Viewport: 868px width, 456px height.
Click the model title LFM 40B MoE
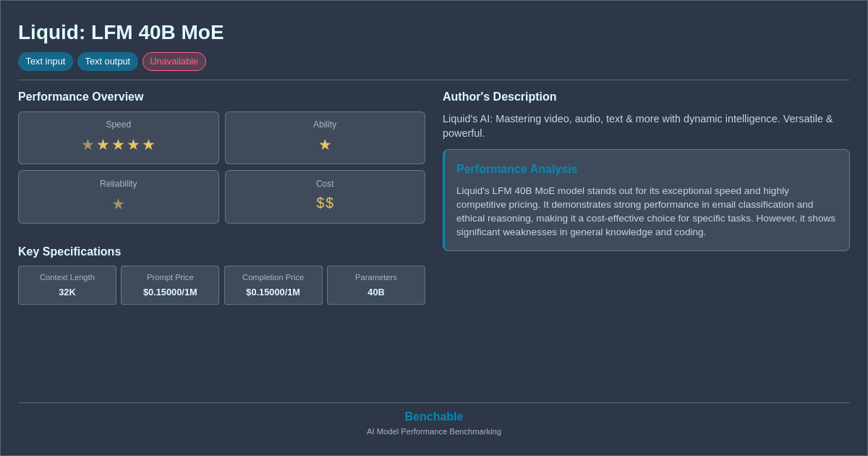tap(121, 33)
